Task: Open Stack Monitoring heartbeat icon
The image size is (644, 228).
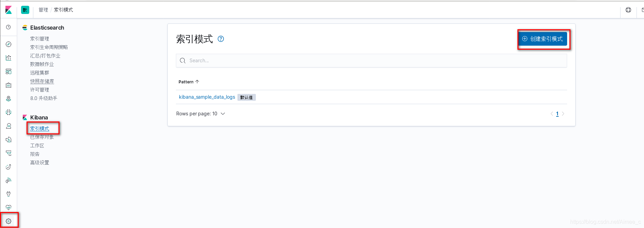Action: point(9,208)
